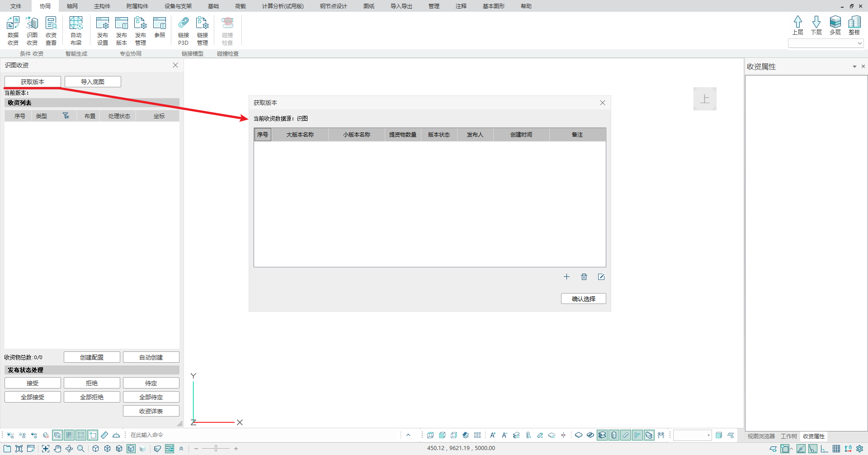Close the 获取版本 dialog
The height and width of the screenshot is (455, 868).
603,103
